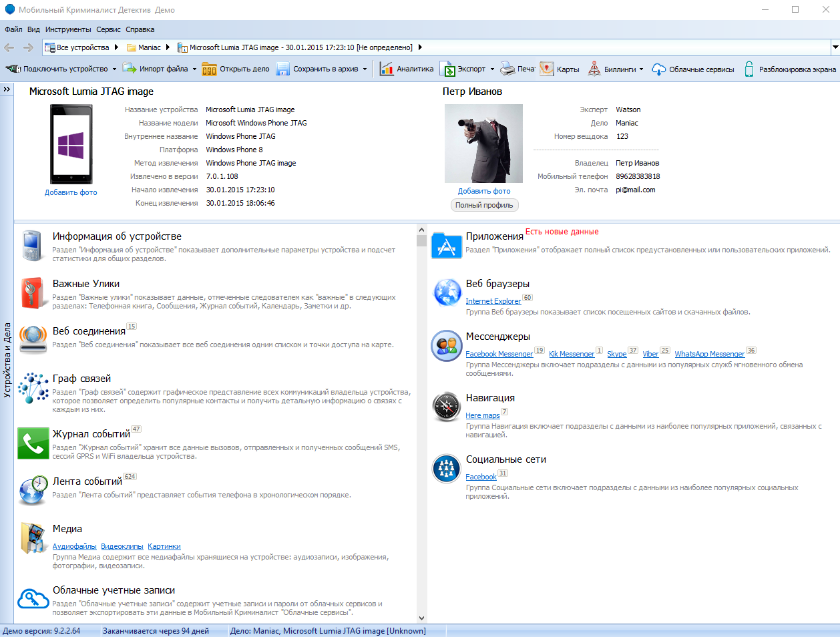Open the Файл menu
This screenshot has height=637, width=840.
click(x=13, y=29)
